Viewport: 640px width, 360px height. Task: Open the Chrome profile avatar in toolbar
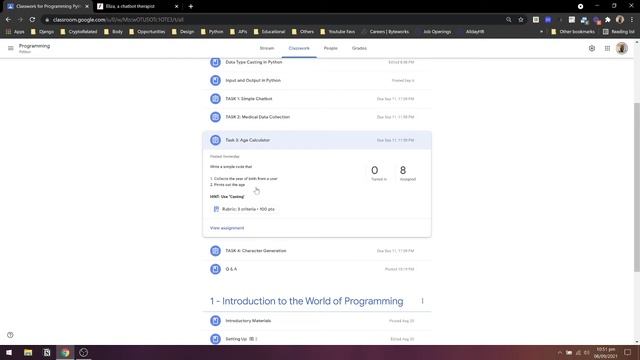(x=620, y=20)
